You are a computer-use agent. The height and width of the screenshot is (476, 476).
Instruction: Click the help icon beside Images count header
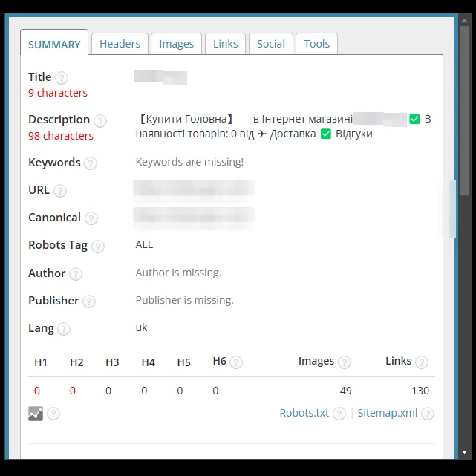click(x=345, y=362)
